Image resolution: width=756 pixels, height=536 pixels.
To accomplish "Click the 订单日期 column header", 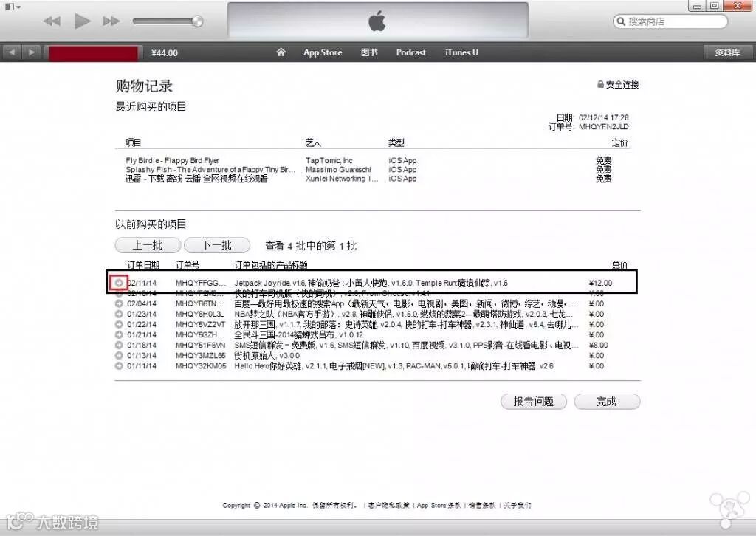I will [x=143, y=264].
